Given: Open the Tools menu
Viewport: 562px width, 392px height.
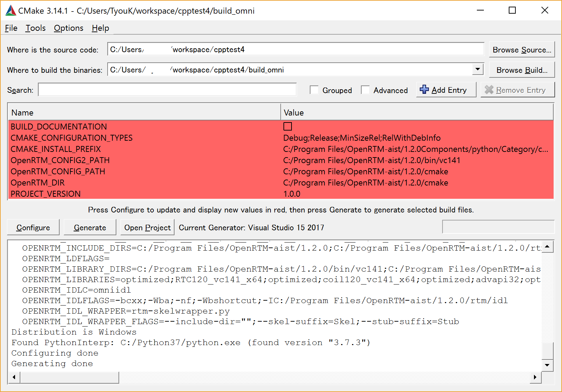Looking at the screenshot, I should click(x=35, y=28).
